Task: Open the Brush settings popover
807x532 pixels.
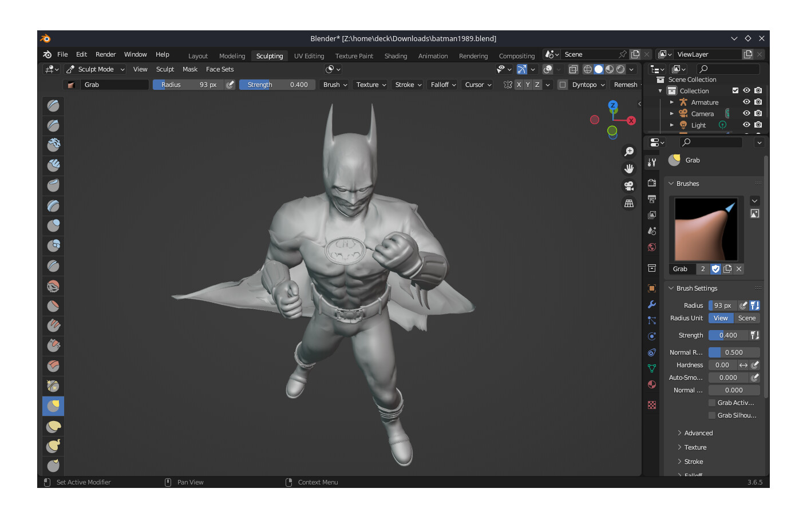Action: (335, 85)
